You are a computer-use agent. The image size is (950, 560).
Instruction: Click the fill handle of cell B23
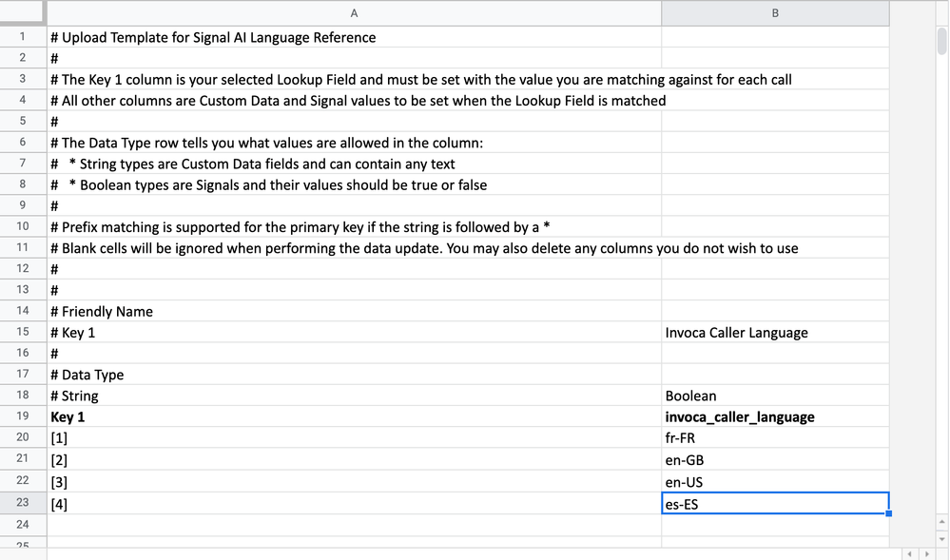coord(889,514)
